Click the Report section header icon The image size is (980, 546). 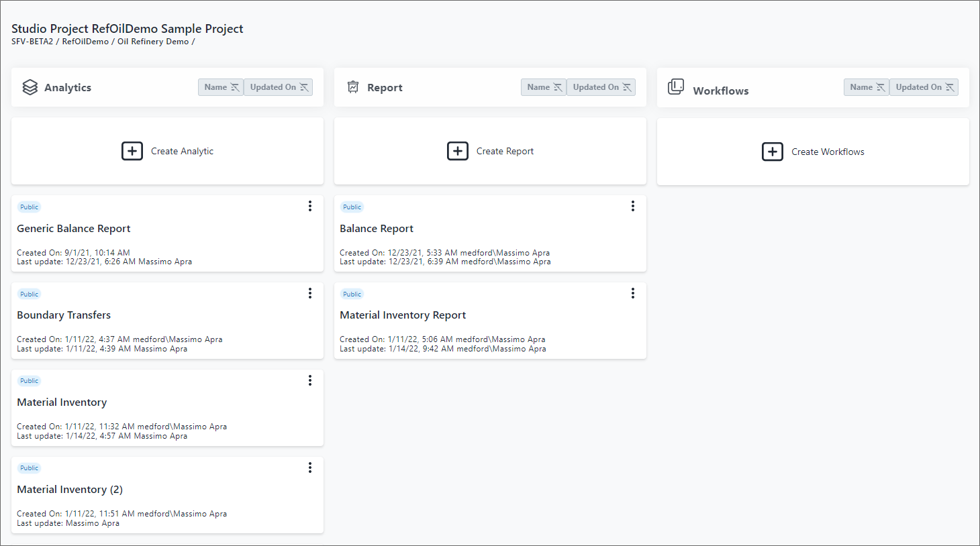coord(353,87)
